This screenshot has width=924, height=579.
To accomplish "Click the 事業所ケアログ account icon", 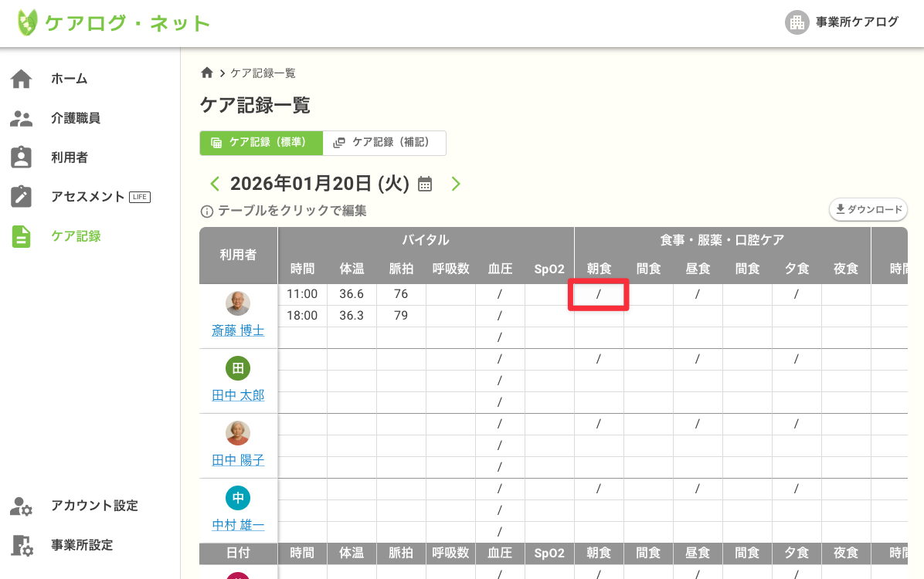I will click(797, 22).
